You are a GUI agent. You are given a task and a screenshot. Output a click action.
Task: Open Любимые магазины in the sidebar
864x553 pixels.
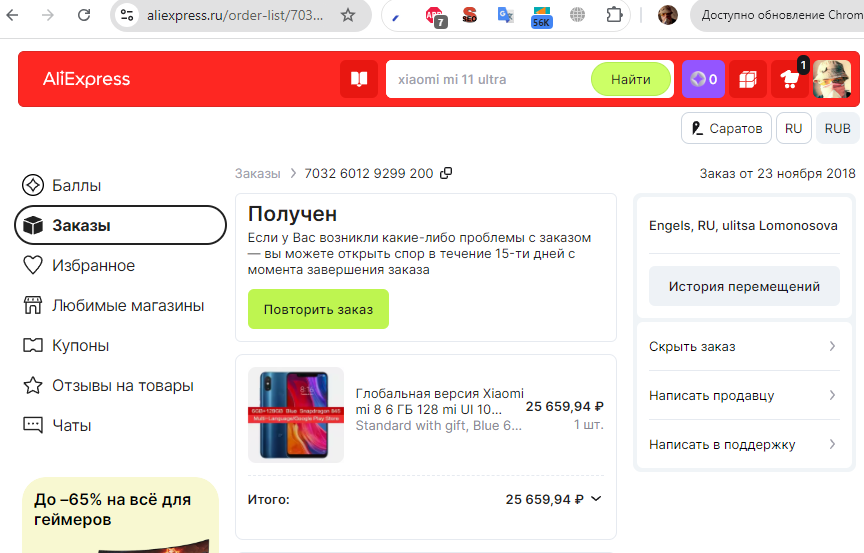coord(114,305)
